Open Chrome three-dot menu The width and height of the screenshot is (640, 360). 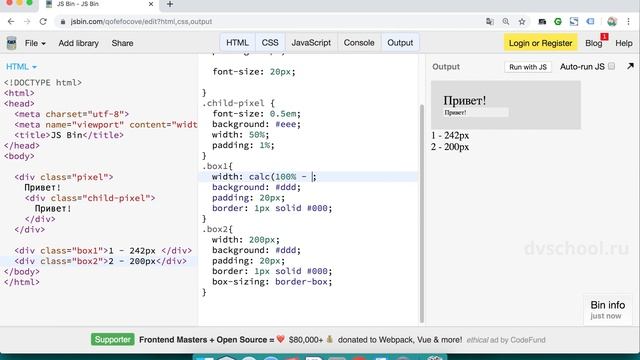click(628, 22)
